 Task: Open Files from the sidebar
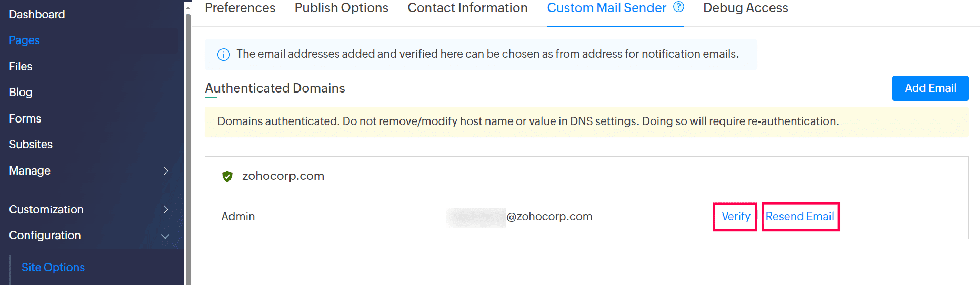click(21, 67)
